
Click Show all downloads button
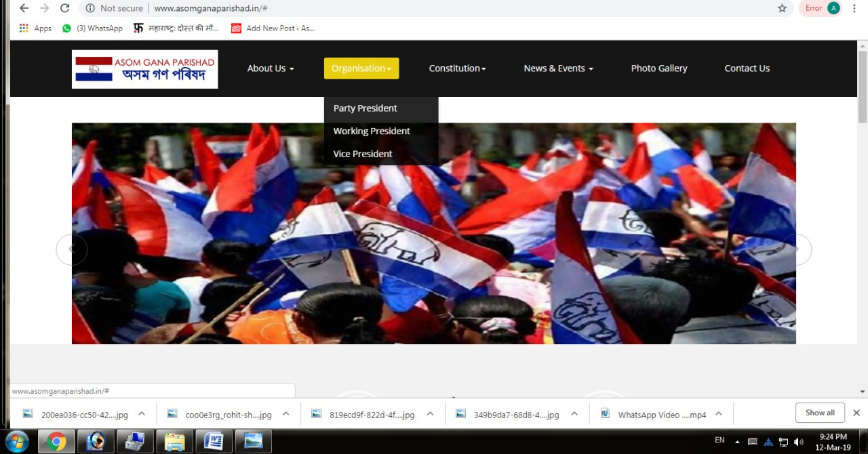tap(820, 413)
